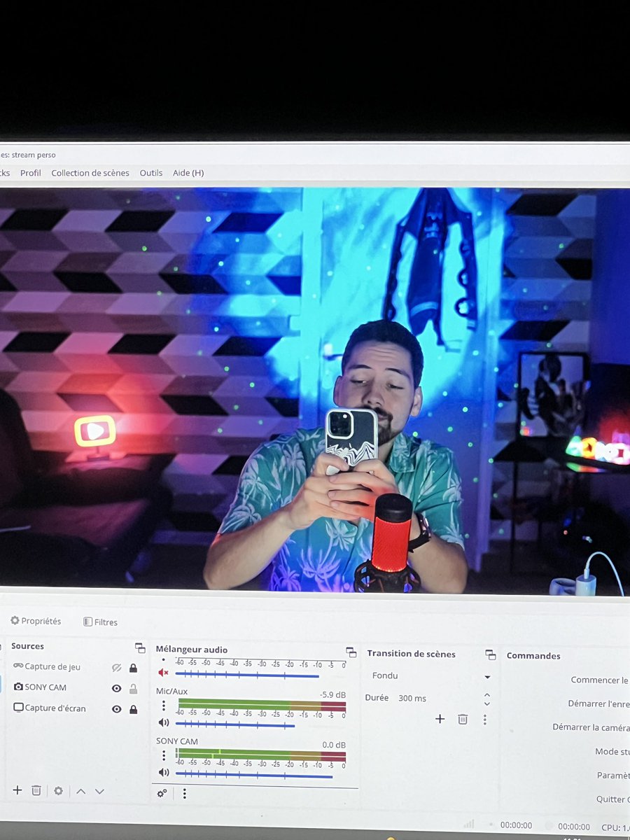Open source properties gear in Sources toolbar
Image resolution: width=630 pixels, height=840 pixels.
pyautogui.click(x=58, y=791)
